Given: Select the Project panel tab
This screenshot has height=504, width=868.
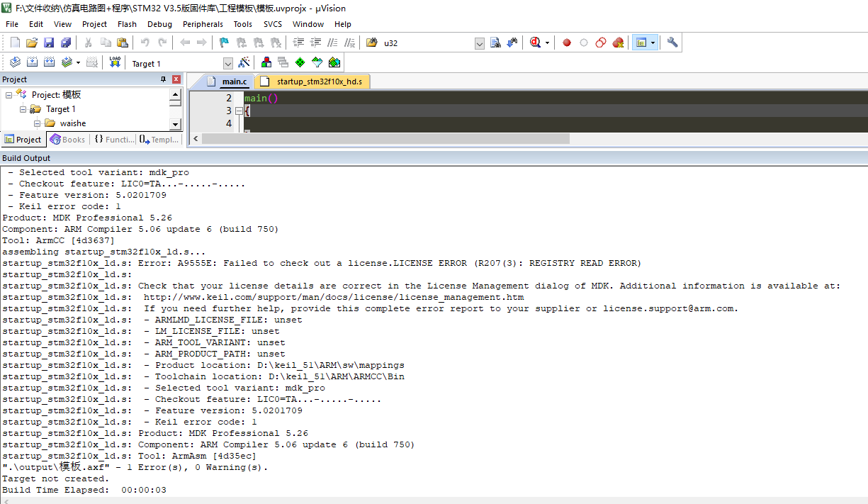Looking at the screenshot, I should point(23,140).
